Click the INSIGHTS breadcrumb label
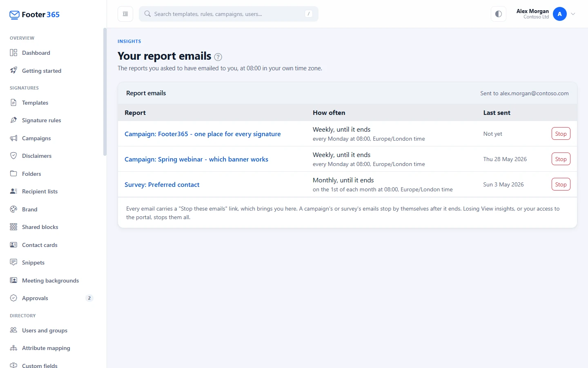Screen dimensions: 588x368 pyautogui.click(x=129, y=41)
